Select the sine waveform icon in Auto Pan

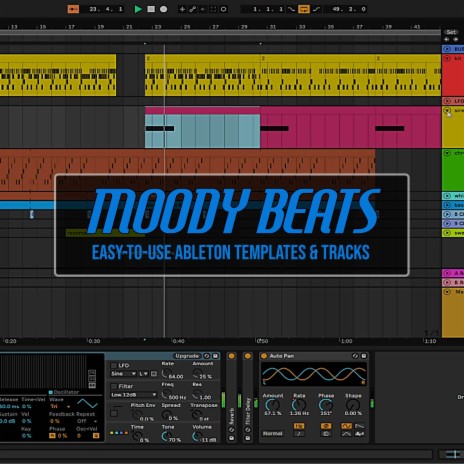click(x=346, y=426)
